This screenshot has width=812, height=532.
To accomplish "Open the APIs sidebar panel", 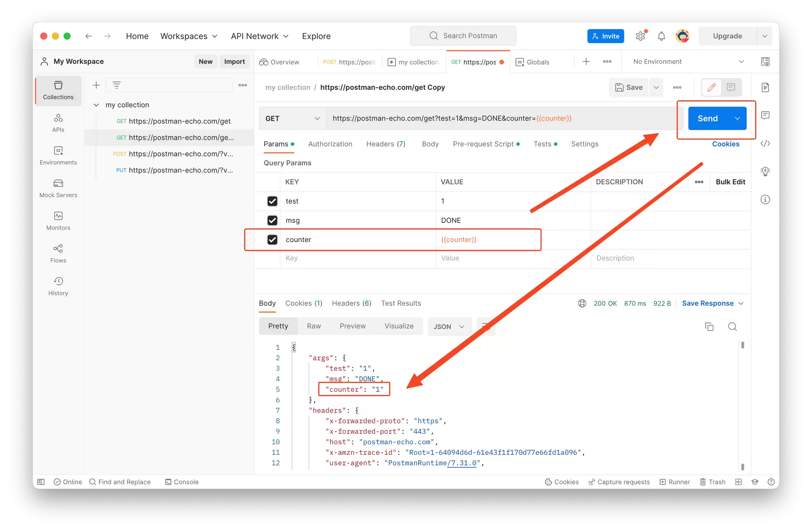I will click(58, 123).
